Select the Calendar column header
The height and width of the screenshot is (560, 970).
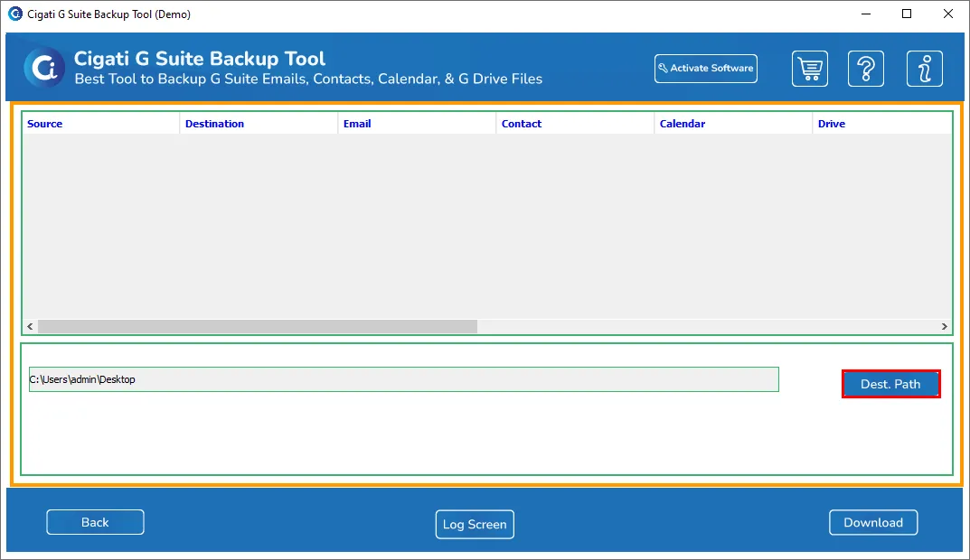click(x=734, y=124)
